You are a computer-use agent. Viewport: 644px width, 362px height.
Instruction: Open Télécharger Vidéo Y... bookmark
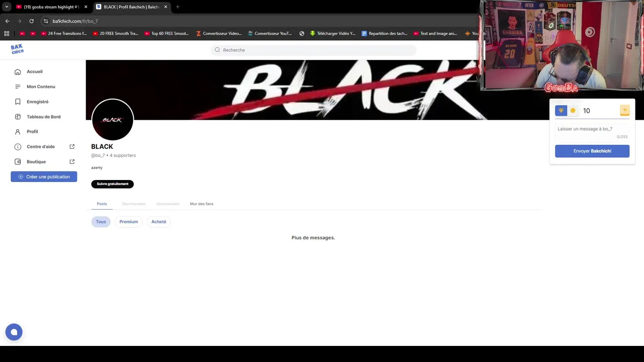pos(333,34)
